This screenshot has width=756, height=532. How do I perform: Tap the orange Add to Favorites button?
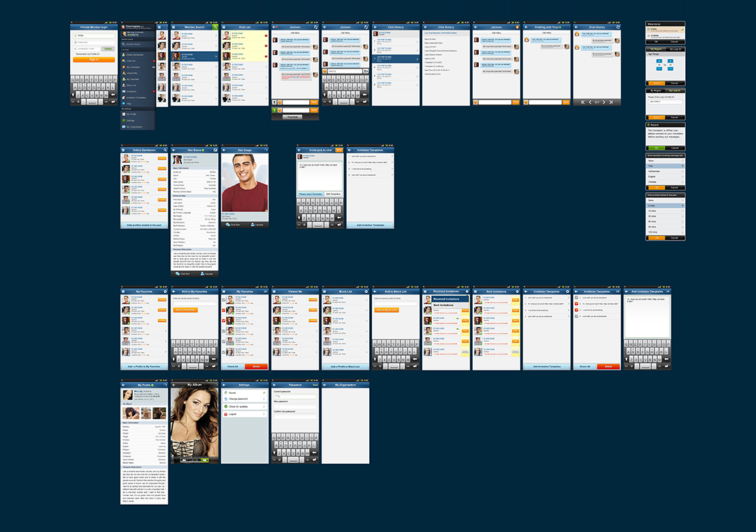[x=185, y=310]
